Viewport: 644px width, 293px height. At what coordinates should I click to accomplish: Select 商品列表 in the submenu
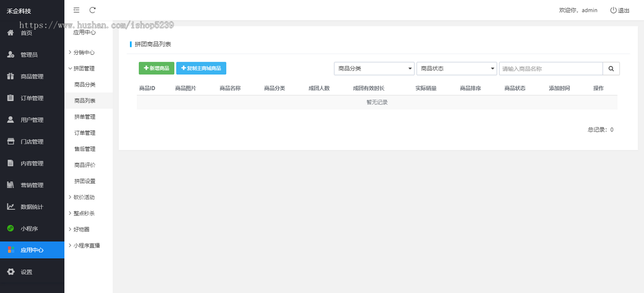pyautogui.click(x=89, y=101)
